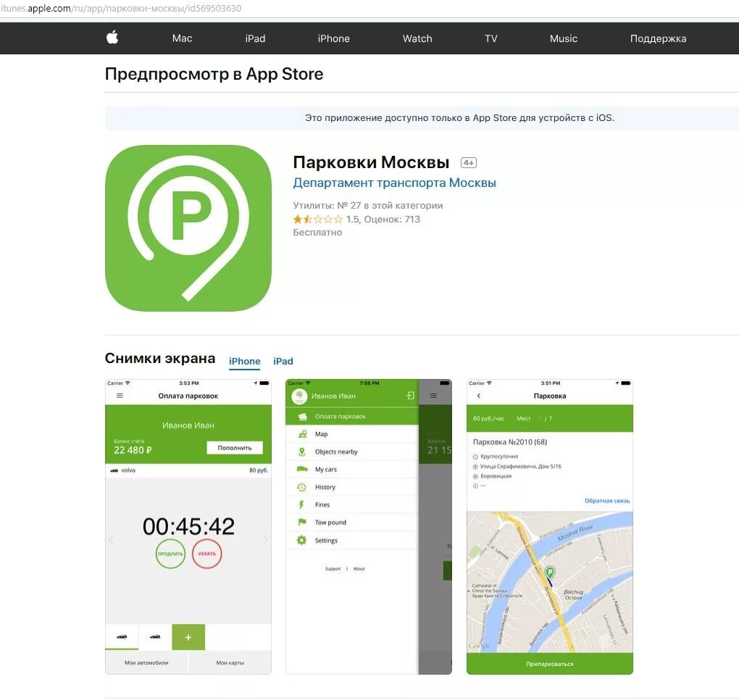Open the Mac section
The image size is (739, 700).
pos(182,38)
